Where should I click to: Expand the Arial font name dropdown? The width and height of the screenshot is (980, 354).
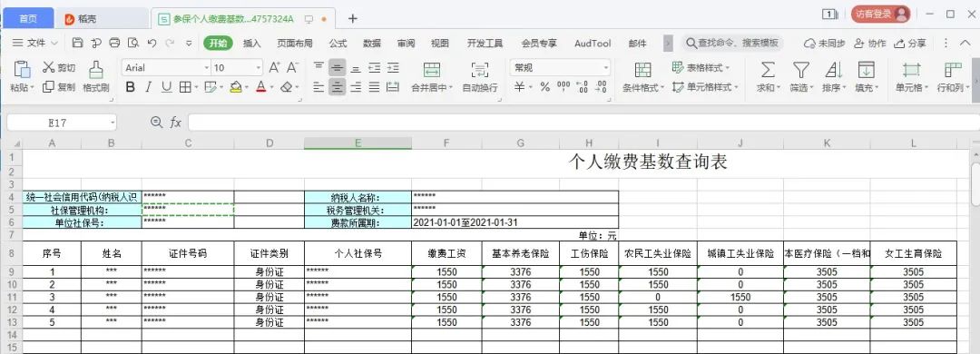(206, 67)
